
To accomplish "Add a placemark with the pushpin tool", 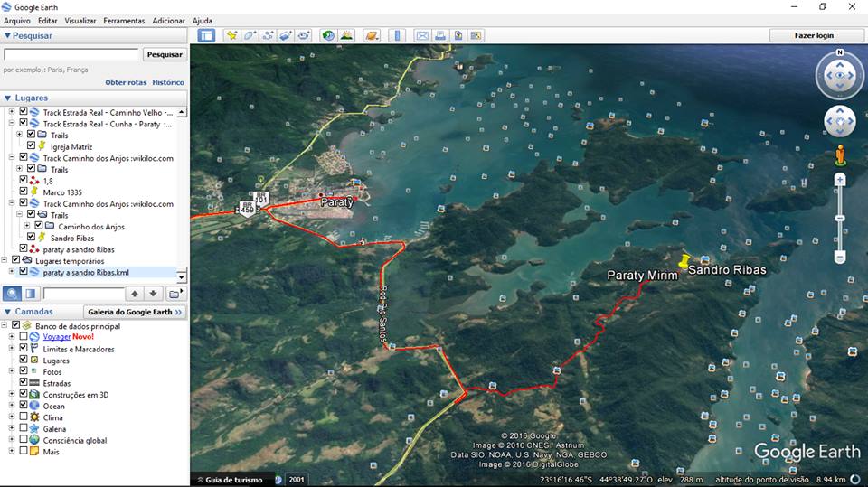I will [x=231, y=35].
